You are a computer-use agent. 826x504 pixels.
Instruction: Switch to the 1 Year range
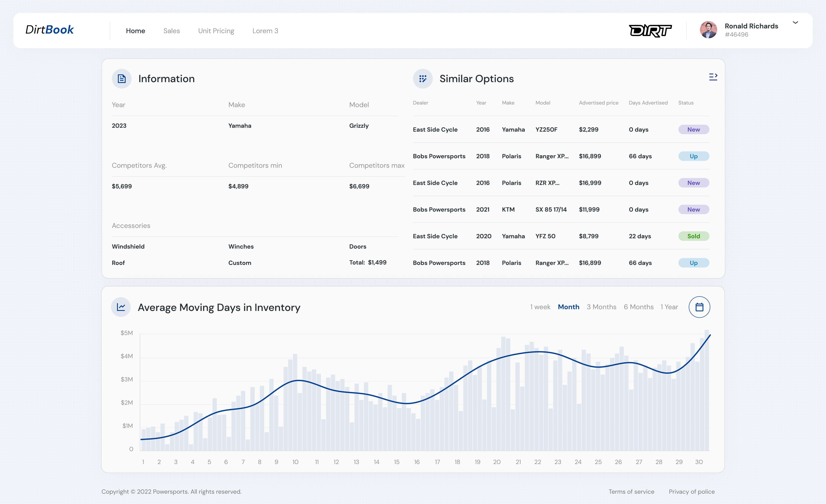669,307
